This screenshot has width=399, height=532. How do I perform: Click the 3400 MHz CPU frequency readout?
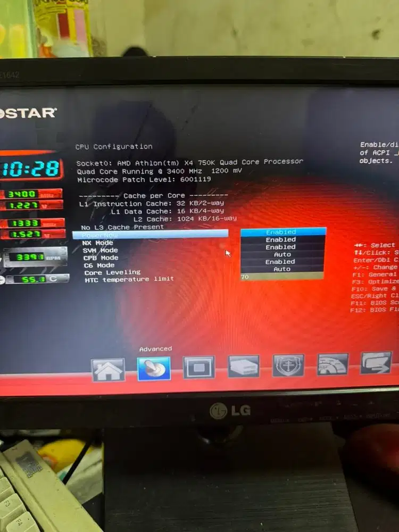point(31,194)
